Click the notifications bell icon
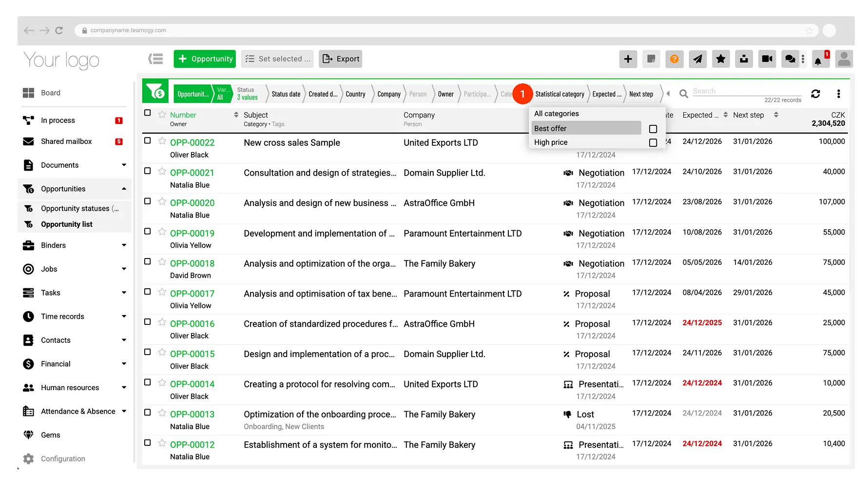The image size is (868, 477). (819, 60)
